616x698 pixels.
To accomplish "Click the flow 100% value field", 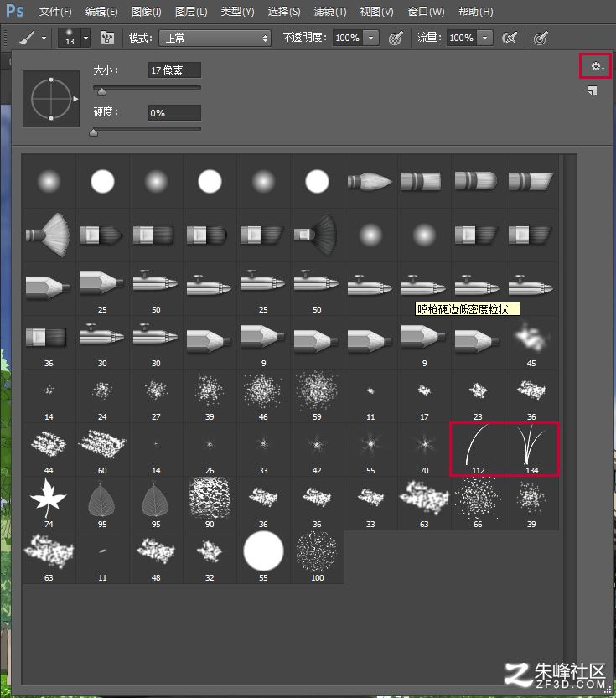I will coord(461,38).
